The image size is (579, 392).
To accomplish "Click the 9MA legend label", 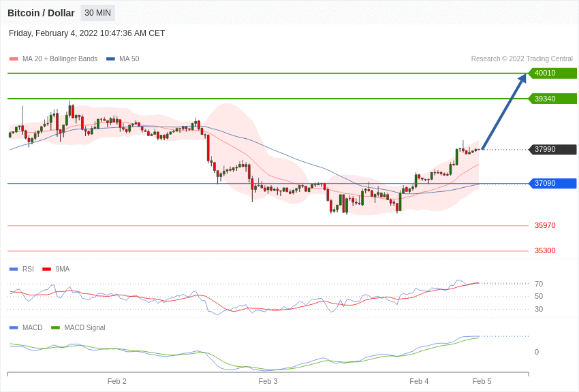I will 63,269.
